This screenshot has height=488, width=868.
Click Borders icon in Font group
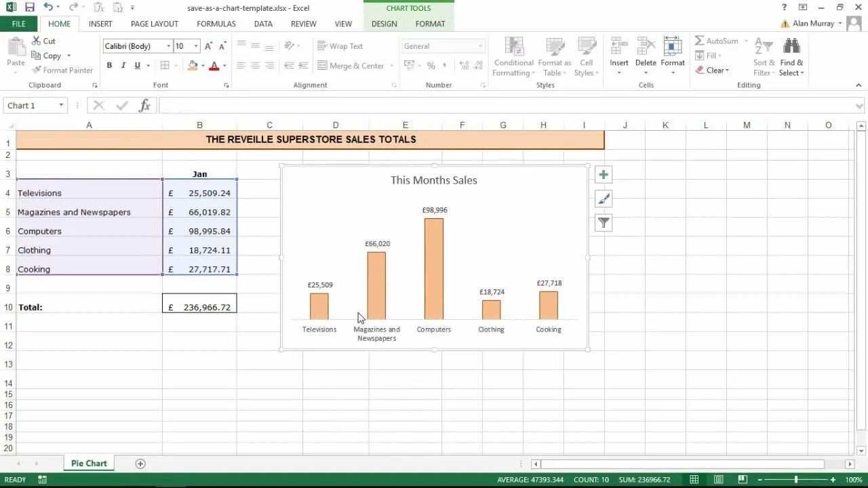point(164,66)
